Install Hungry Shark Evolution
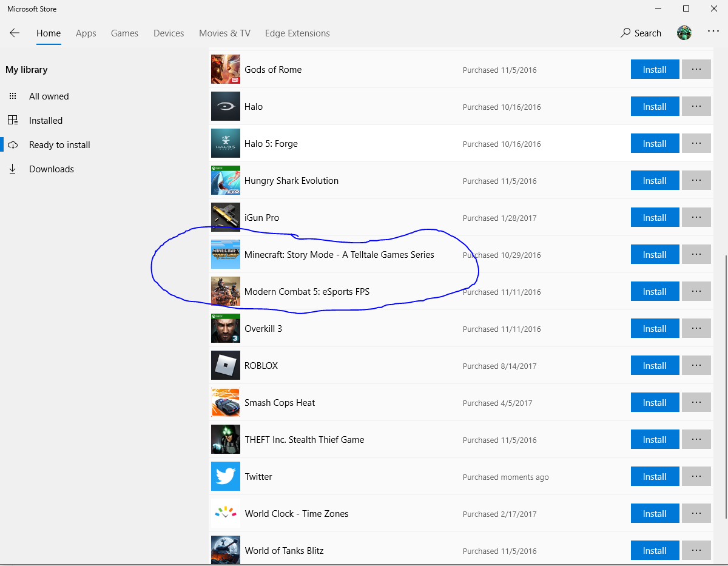This screenshot has height=566, width=728. pyautogui.click(x=655, y=181)
